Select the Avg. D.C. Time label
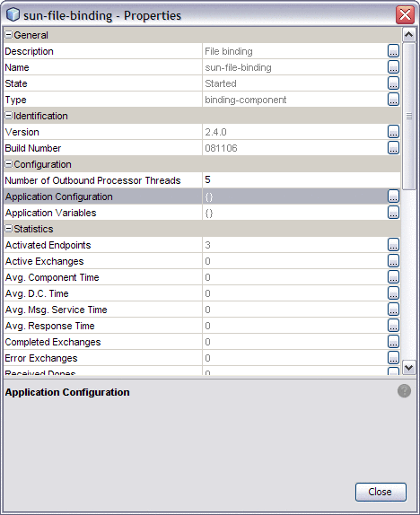Screen dimensions: 420x515 [37, 293]
